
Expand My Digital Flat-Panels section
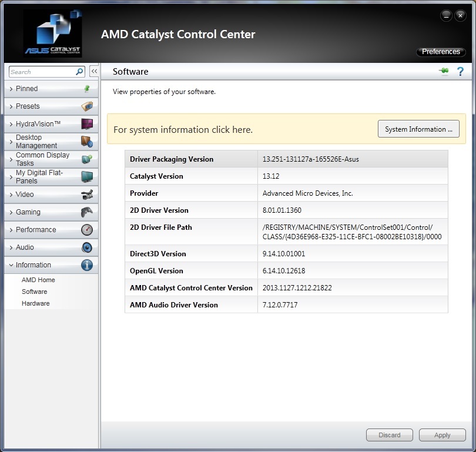tap(51, 177)
